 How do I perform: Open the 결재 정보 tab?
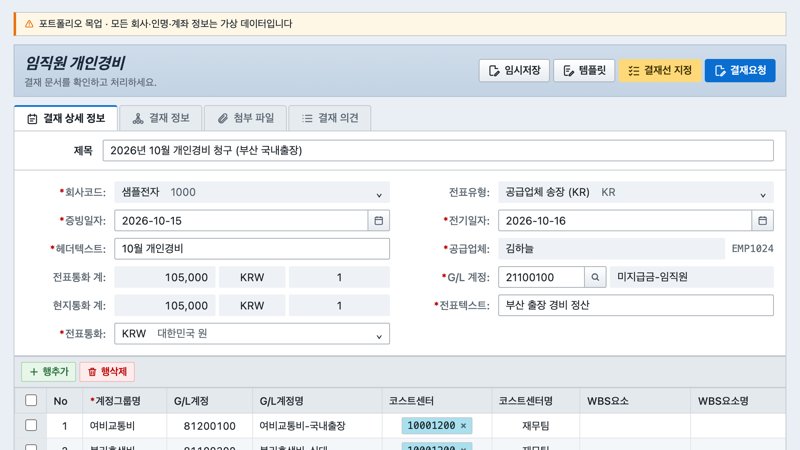coord(161,118)
